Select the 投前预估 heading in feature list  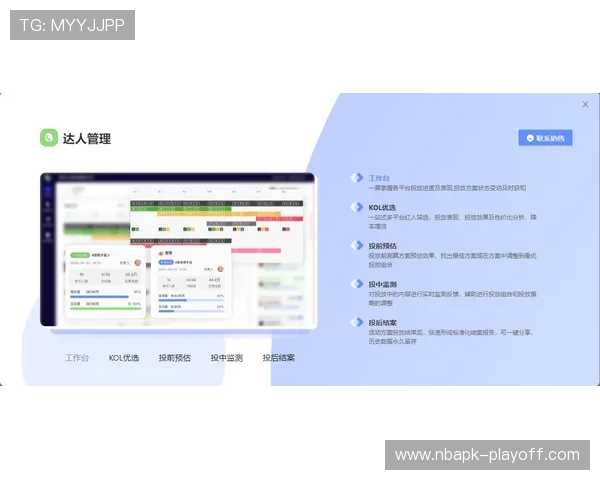[382, 246]
